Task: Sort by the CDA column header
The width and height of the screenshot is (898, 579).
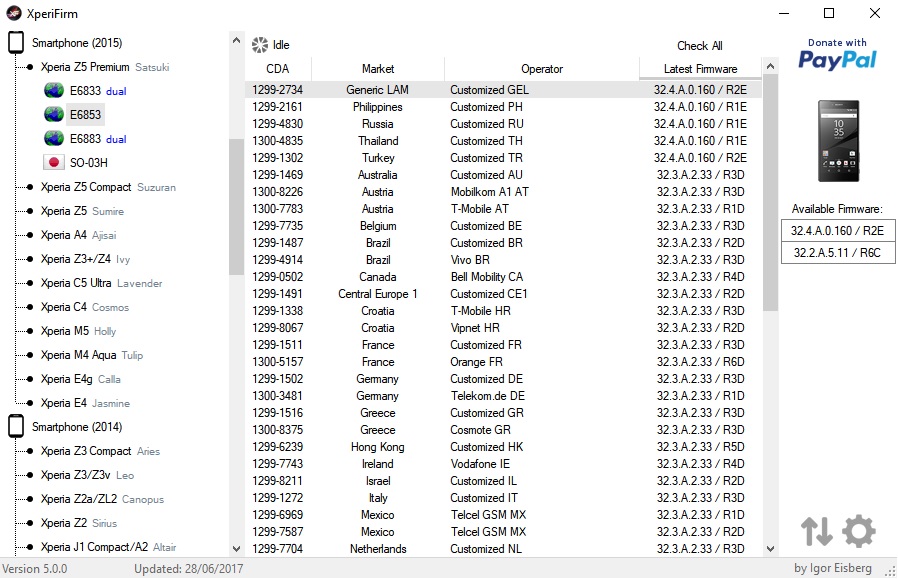Action: pos(278,69)
